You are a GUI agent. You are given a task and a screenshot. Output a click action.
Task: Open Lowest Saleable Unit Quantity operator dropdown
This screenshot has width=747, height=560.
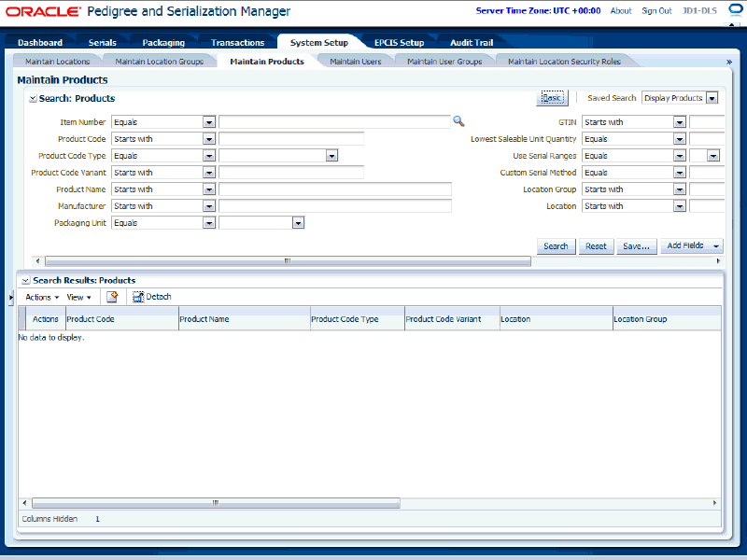tap(680, 139)
